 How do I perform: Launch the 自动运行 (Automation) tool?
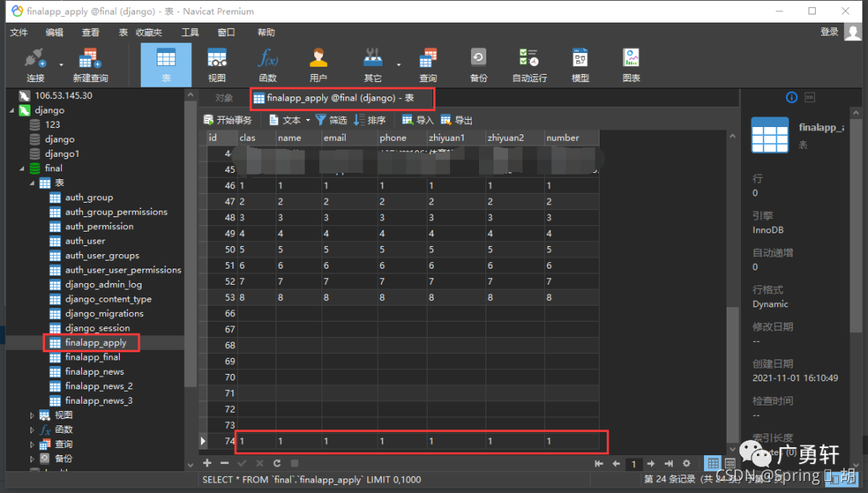[x=529, y=64]
